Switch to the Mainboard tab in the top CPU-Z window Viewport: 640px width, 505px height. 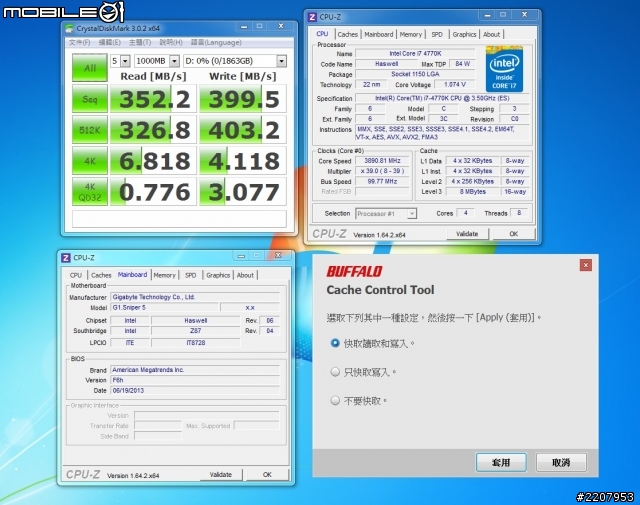point(379,35)
